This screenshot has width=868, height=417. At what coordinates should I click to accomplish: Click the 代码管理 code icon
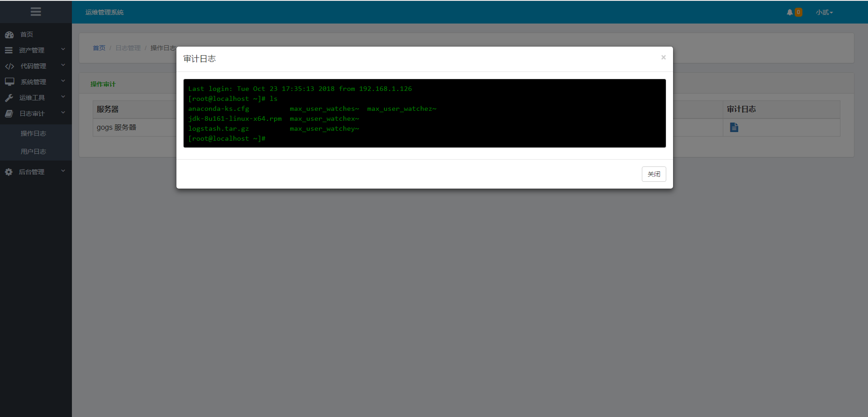(9, 66)
